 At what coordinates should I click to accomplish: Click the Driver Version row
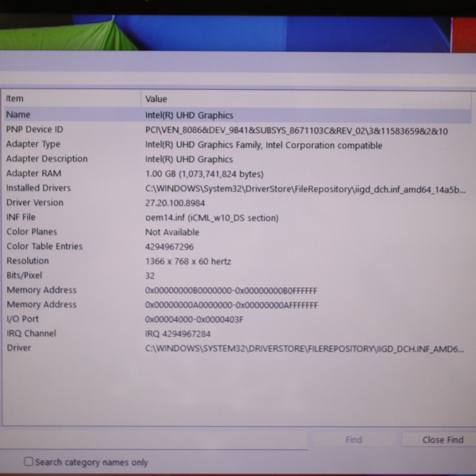(35, 202)
